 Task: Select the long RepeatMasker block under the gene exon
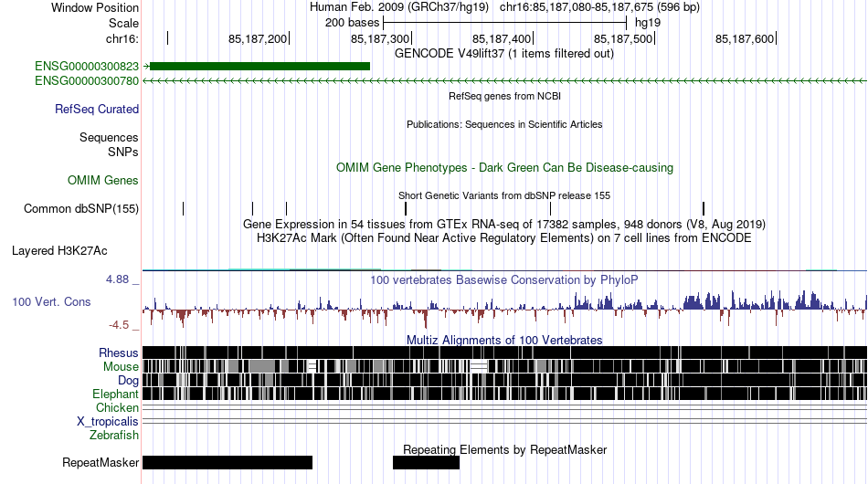(x=228, y=462)
